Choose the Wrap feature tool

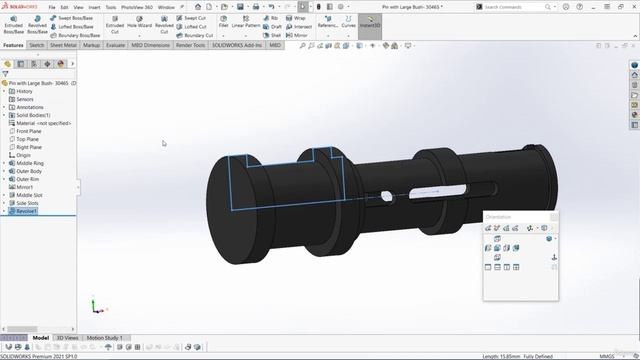296,18
